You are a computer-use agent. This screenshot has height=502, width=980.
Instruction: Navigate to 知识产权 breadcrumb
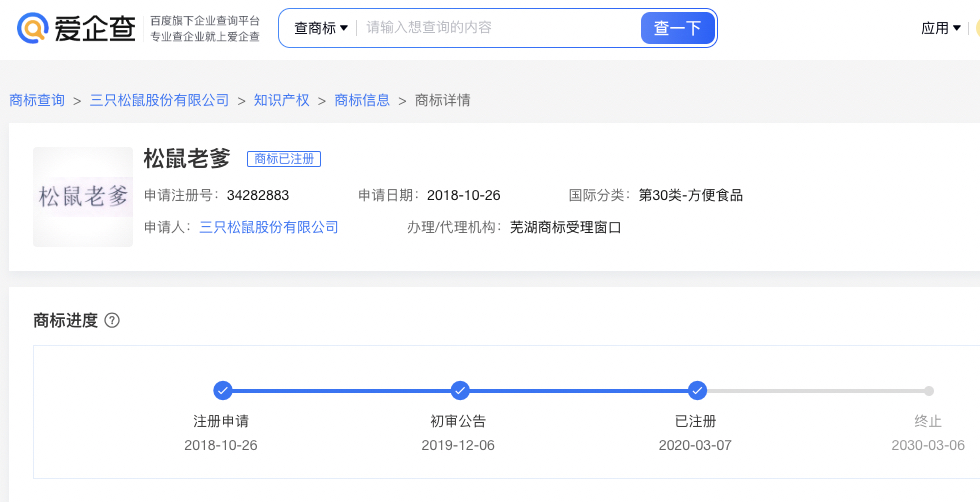click(282, 100)
